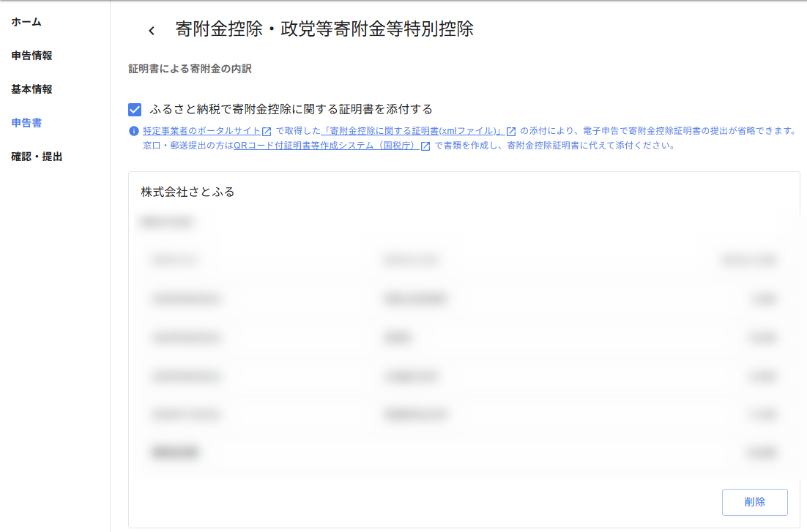Open the 申告書 sidebar section

(x=26, y=123)
